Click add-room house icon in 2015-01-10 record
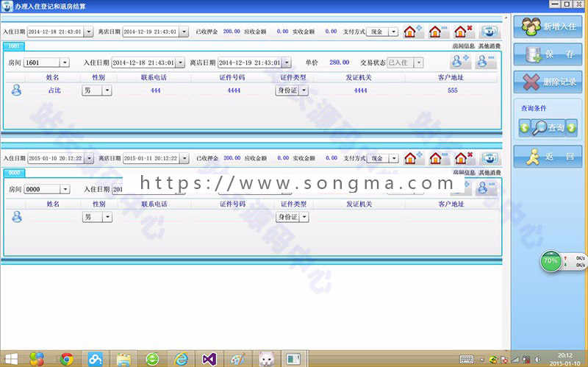588x367 pixels. 413,158
